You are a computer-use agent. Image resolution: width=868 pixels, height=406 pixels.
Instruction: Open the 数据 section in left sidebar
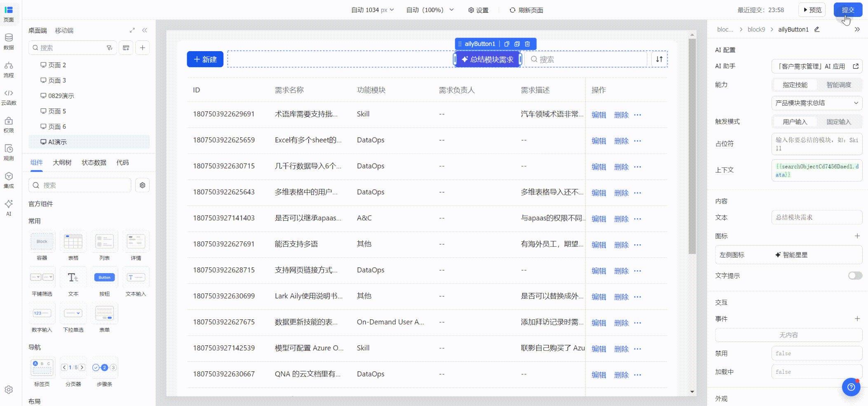click(9, 42)
